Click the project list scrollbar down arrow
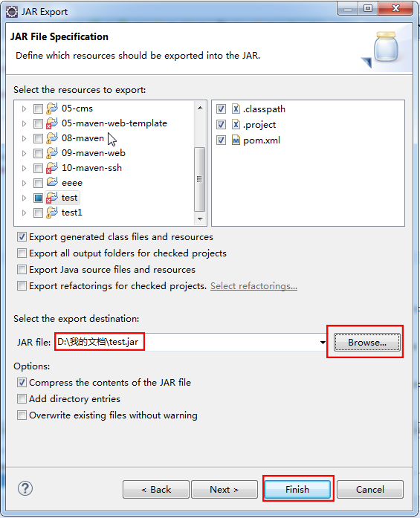This screenshot has height=518, width=420. click(x=200, y=218)
